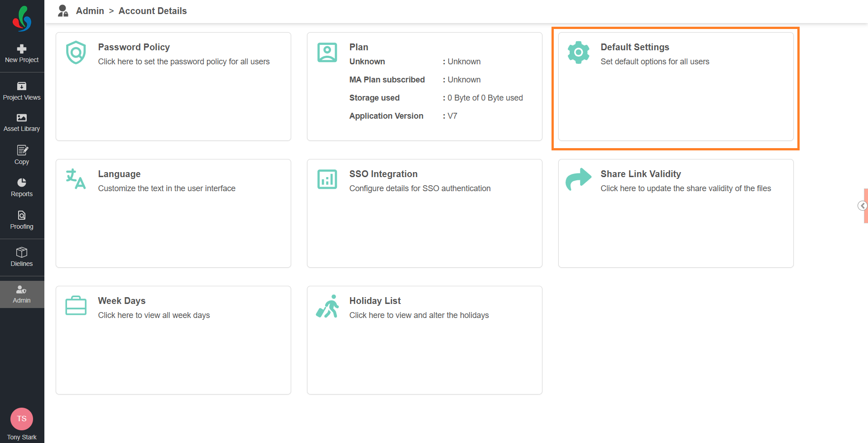
Task: Click the 'V7' version value
Action: 452,116
